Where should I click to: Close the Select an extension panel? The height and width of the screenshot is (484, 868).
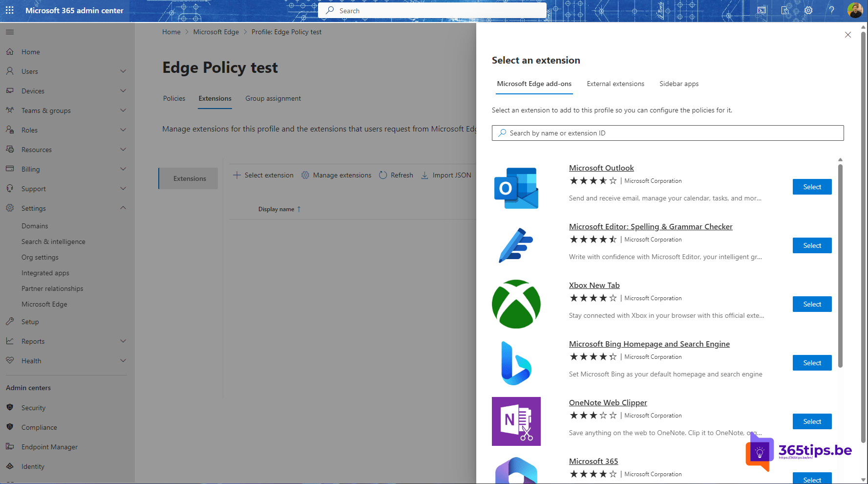pyautogui.click(x=848, y=35)
